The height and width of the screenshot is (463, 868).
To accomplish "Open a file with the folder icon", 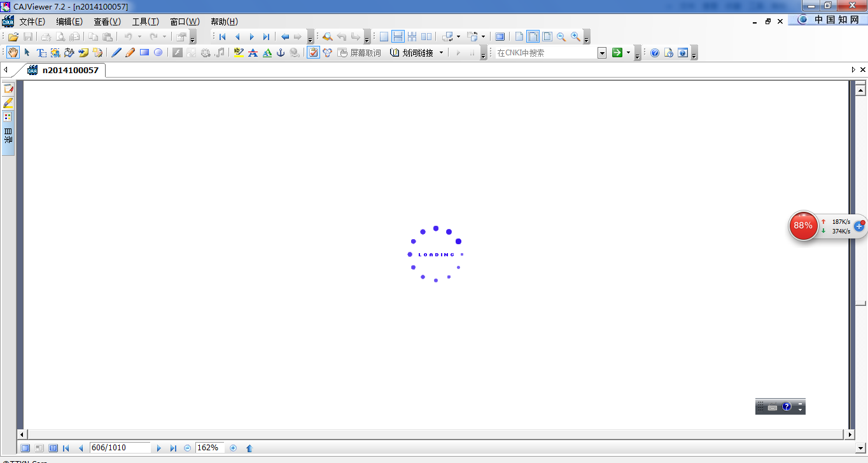I will click(x=13, y=37).
